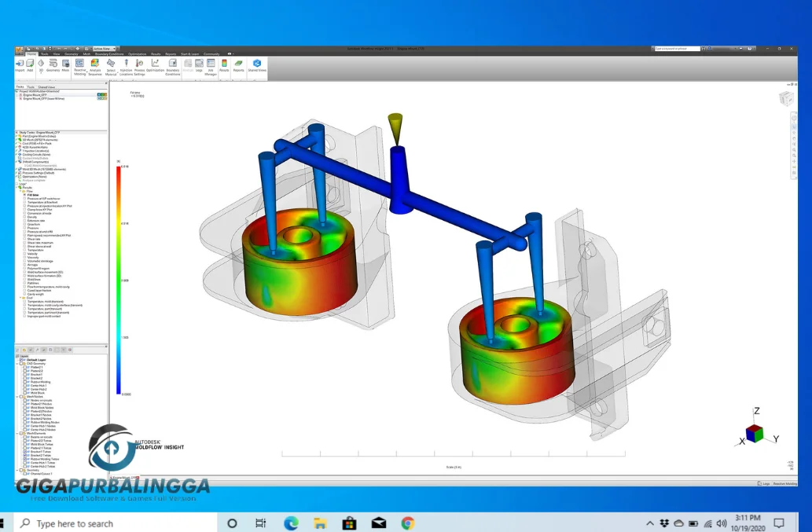Enable the Volumetric shrinkage result checkbox
This screenshot has height=532, width=812.
pyautogui.click(x=24, y=262)
